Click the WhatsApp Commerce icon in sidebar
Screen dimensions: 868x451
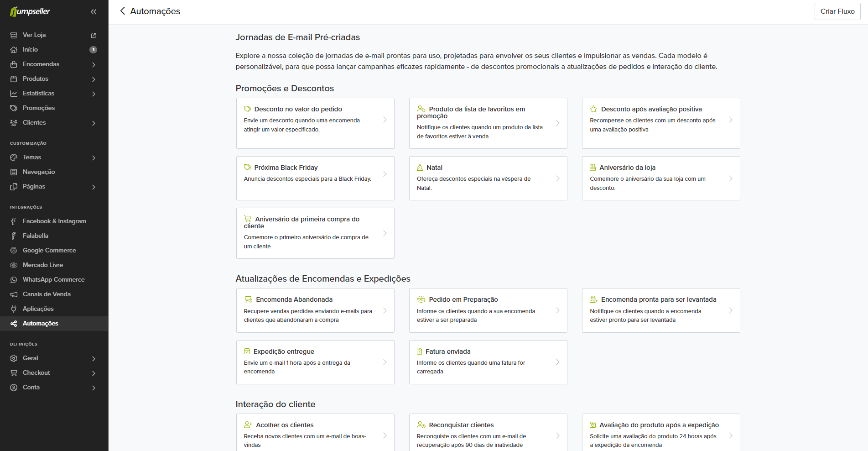pos(14,280)
